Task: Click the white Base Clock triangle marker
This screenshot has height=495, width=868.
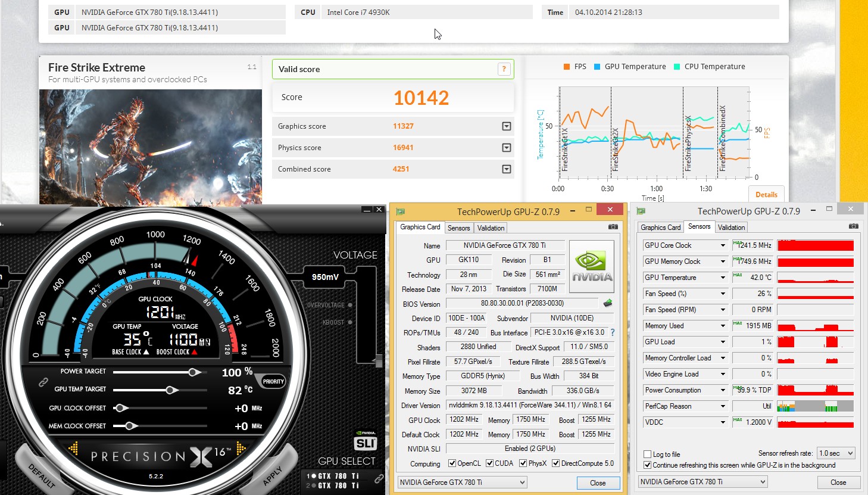Action: pos(146,352)
